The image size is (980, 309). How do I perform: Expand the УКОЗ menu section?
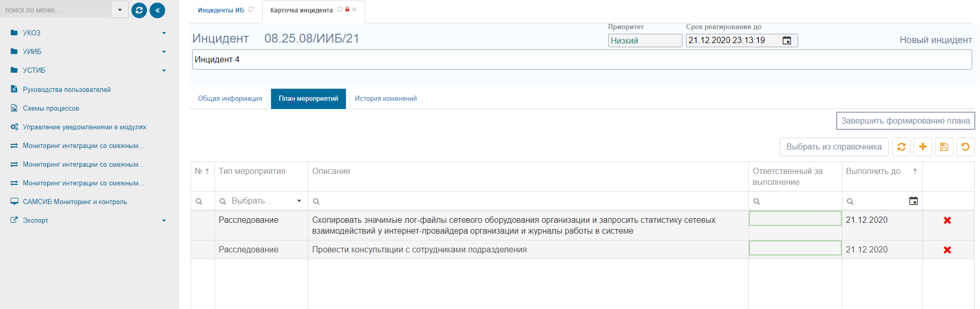click(164, 33)
